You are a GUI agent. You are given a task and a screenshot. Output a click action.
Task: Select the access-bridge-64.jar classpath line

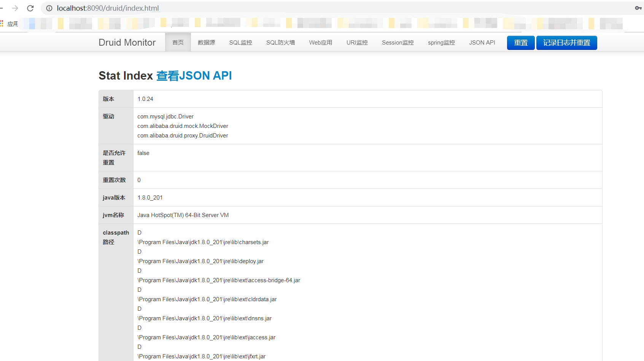pyautogui.click(x=219, y=280)
